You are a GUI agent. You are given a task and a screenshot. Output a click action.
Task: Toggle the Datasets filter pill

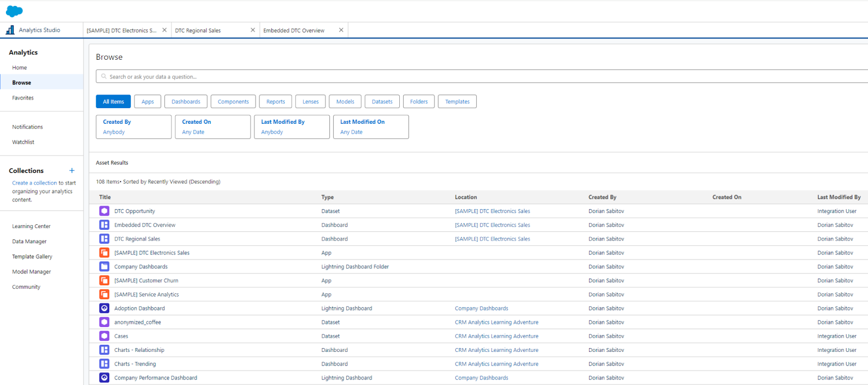pyautogui.click(x=382, y=102)
